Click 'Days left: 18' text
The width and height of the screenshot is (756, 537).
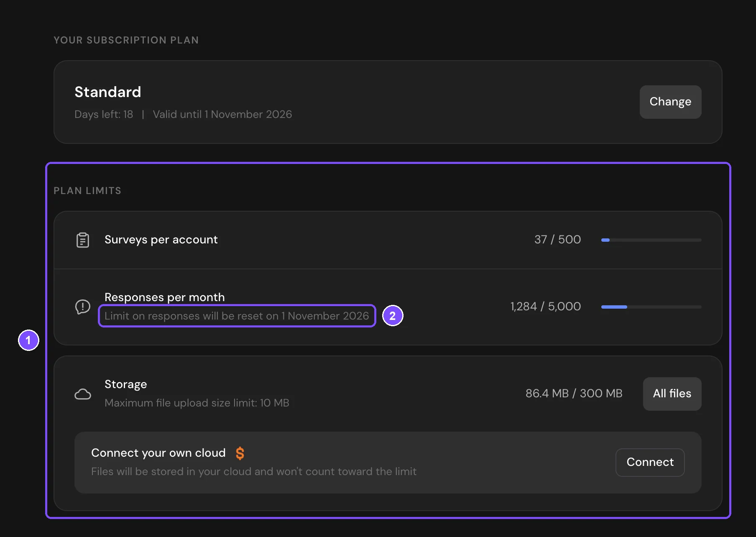(104, 114)
